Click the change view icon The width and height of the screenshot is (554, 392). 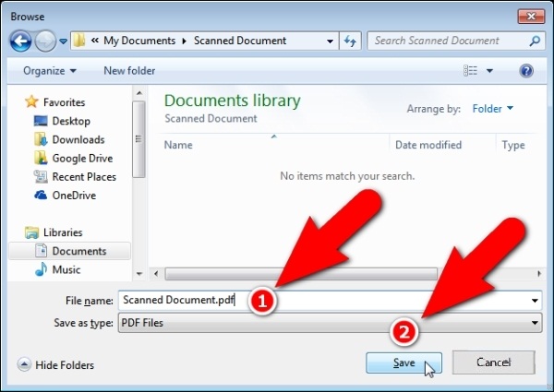[471, 71]
